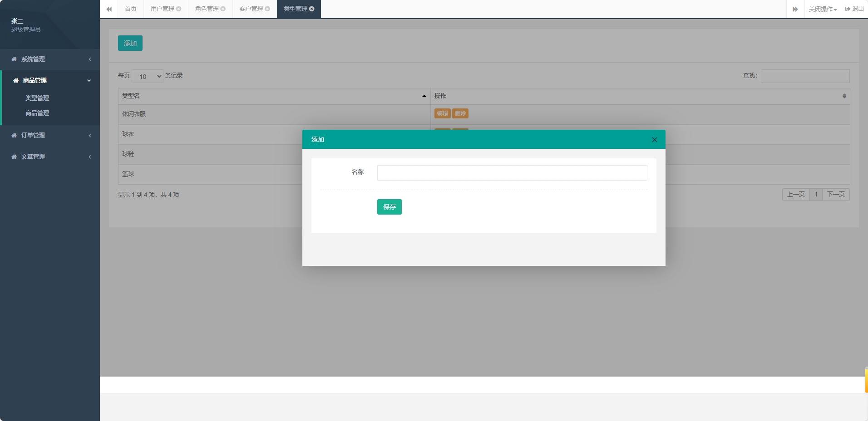The height and width of the screenshot is (421, 868).
Task: Close the active 类型管理 tab with its x icon
Action: [x=312, y=9]
